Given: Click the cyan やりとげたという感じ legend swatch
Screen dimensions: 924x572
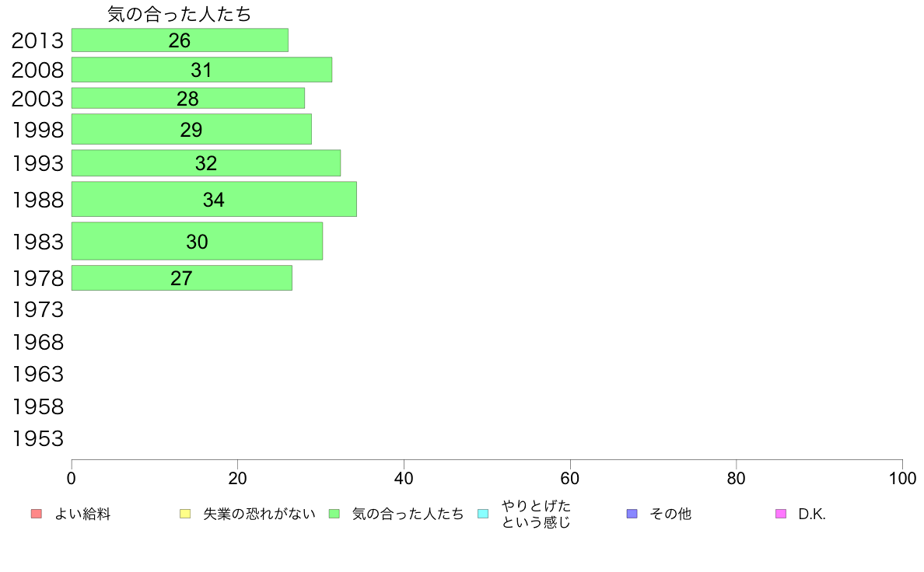Looking at the screenshot, I should (x=483, y=514).
